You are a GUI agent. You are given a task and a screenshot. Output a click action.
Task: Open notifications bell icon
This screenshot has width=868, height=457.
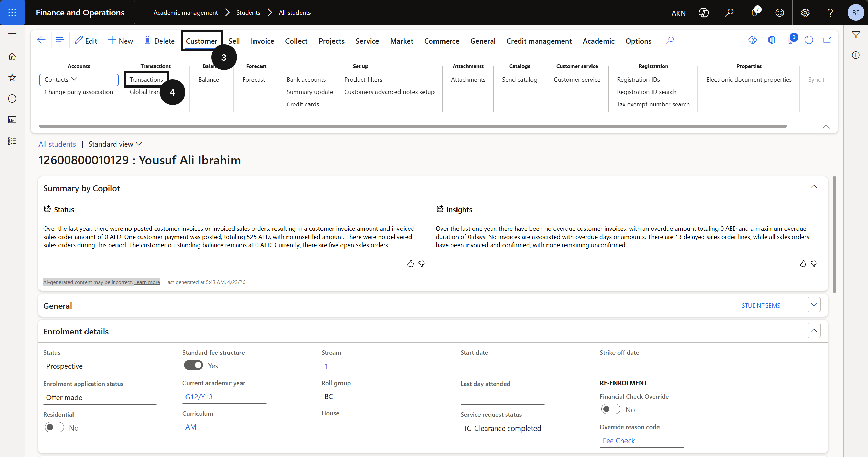754,13
